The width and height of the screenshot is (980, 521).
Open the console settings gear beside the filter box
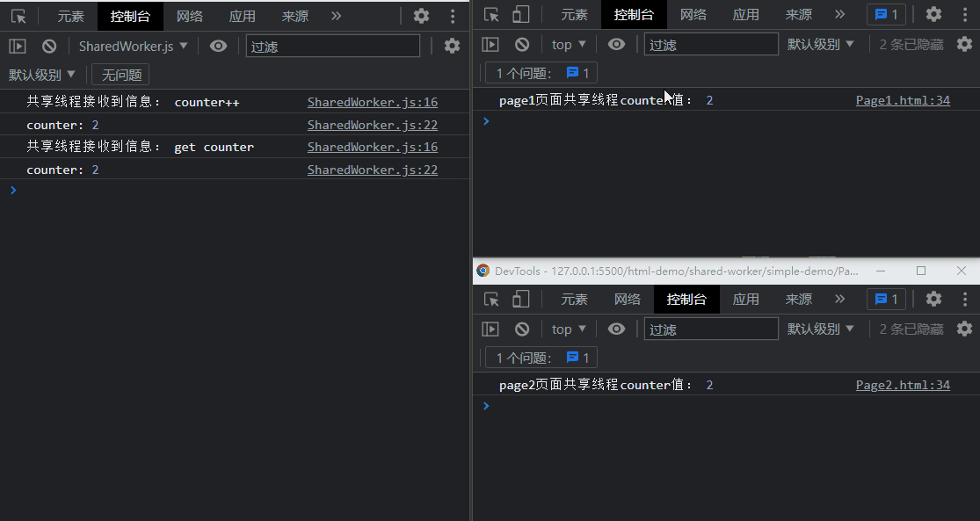point(452,46)
